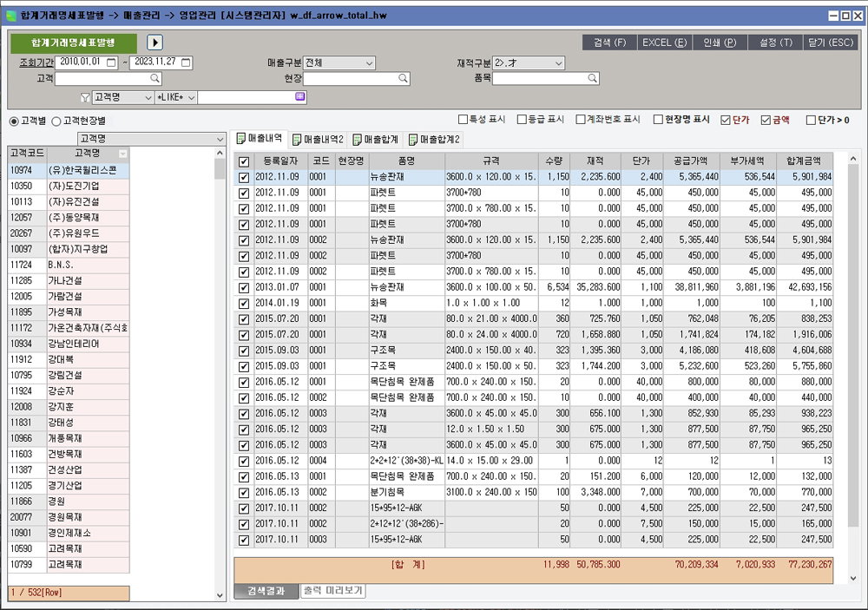Open the start date calendar picker

tap(111, 62)
